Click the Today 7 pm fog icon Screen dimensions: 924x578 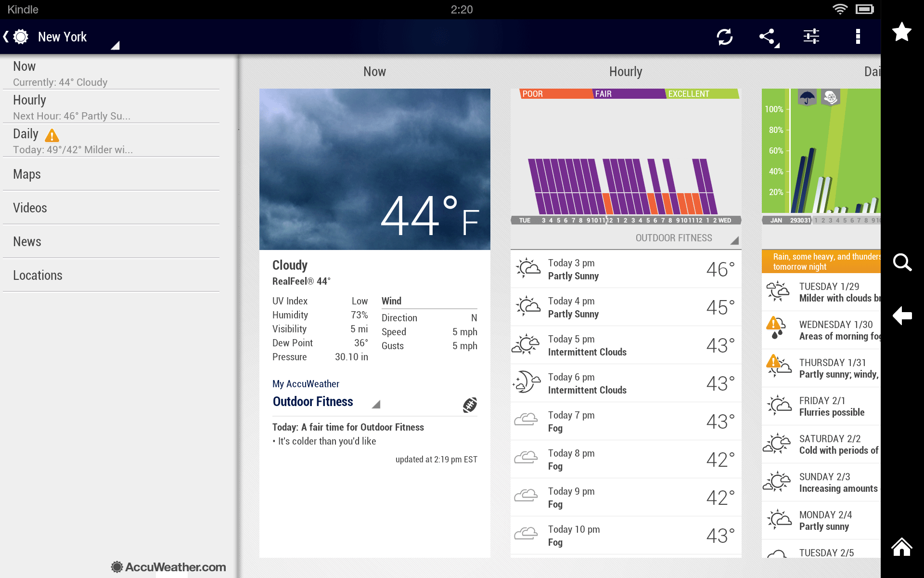(526, 419)
